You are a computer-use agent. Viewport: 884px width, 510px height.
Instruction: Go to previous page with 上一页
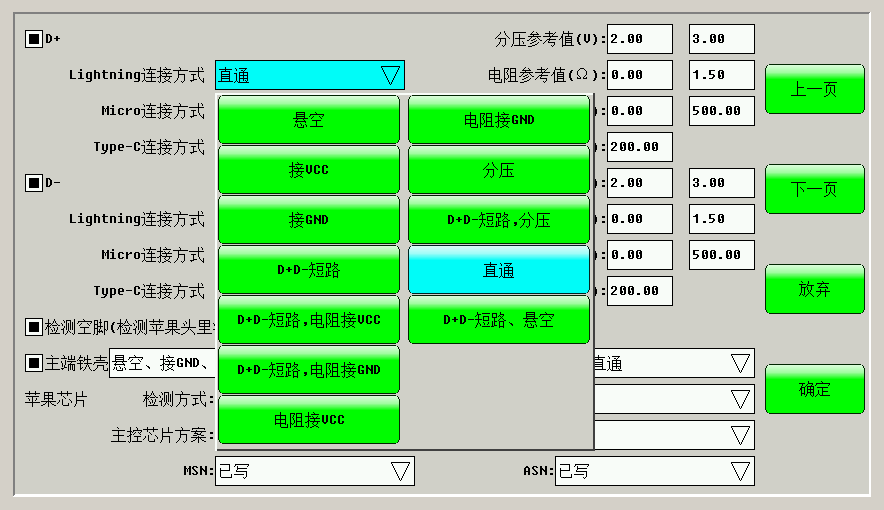coord(814,89)
